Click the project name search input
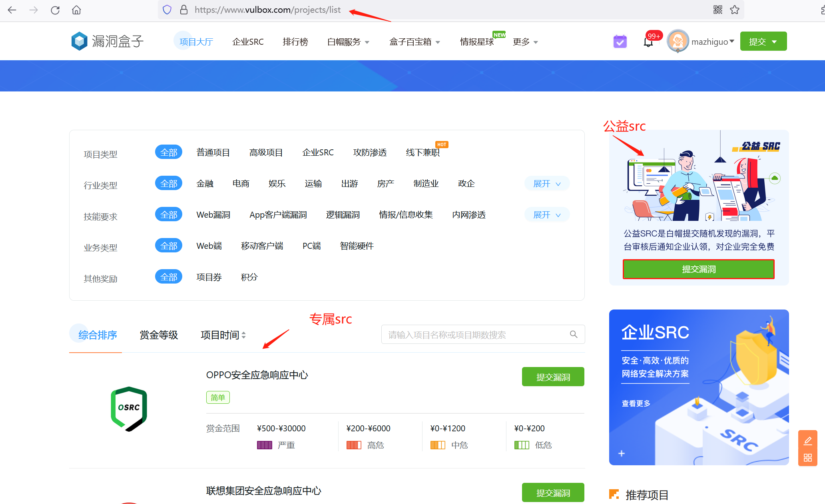The width and height of the screenshot is (825, 504). 483,334
